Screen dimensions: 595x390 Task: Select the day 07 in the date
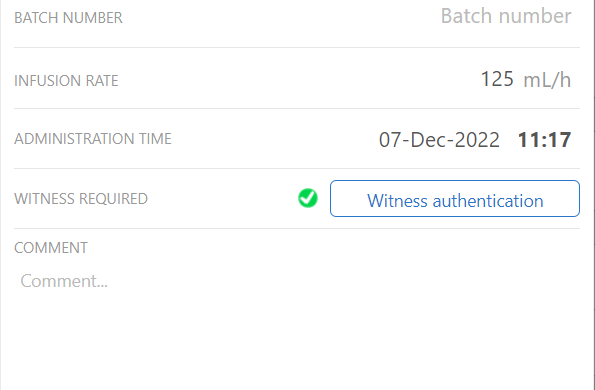click(390, 140)
